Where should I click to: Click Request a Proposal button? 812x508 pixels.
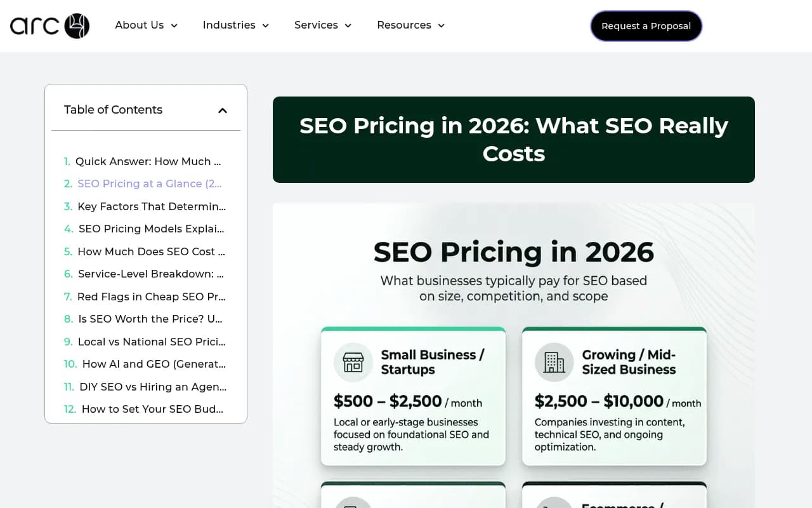pyautogui.click(x=646, y=26)
